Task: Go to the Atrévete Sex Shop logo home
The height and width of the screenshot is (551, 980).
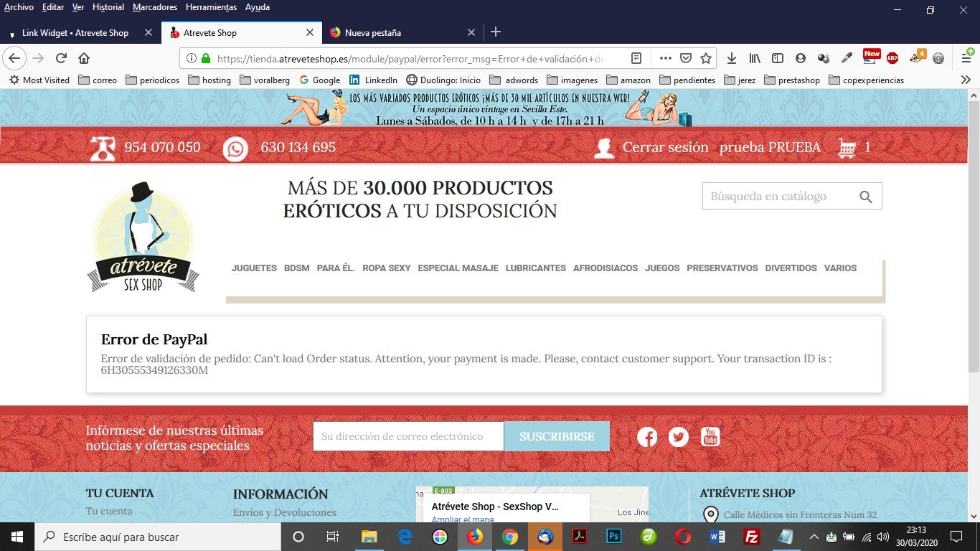Action: [x=143, y=237]
